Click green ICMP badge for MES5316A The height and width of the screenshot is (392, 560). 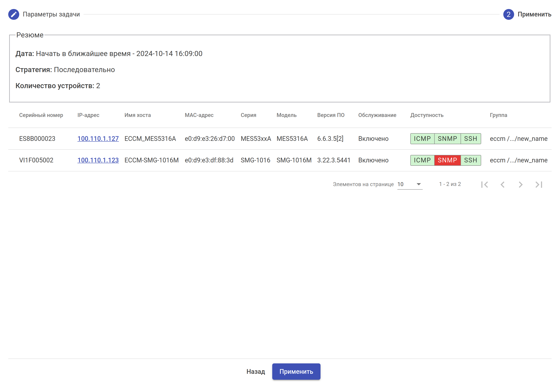422,139
